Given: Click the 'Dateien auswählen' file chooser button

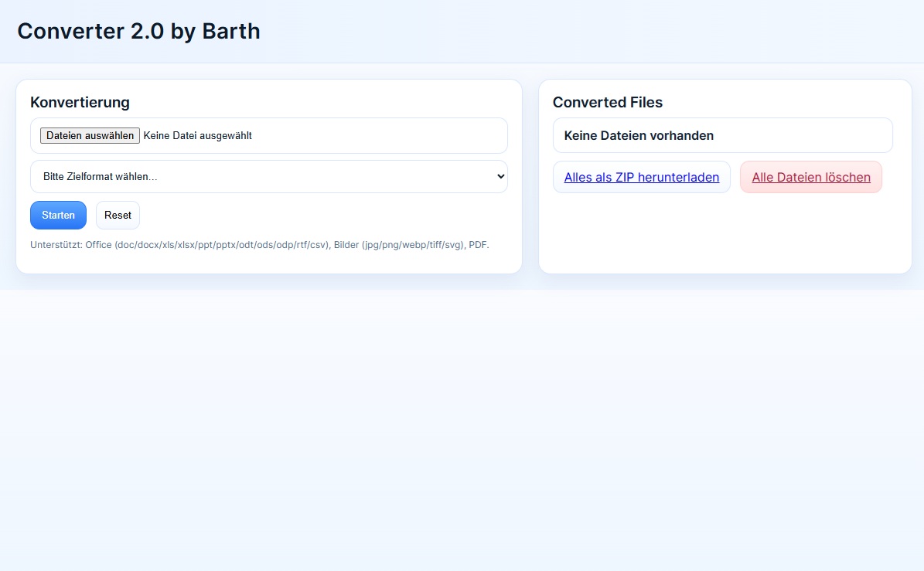Looking at the screenshot, I should click(90, 136).
